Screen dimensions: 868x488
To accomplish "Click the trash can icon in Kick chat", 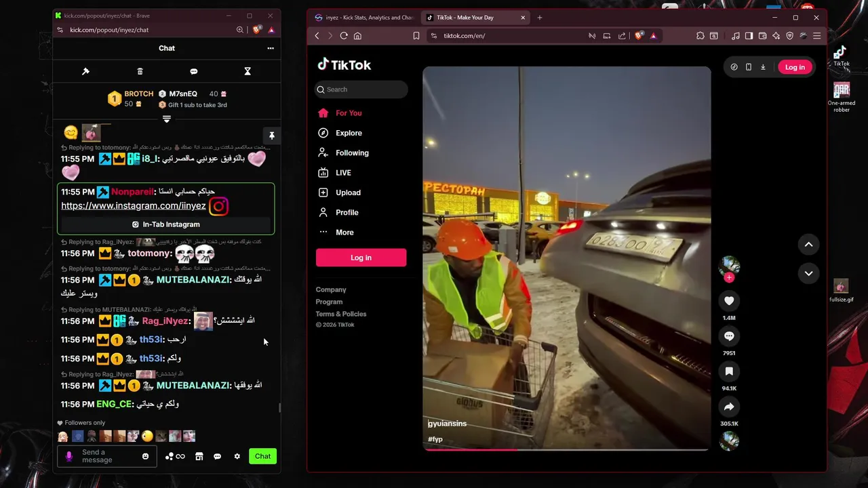I will point(140,71).
